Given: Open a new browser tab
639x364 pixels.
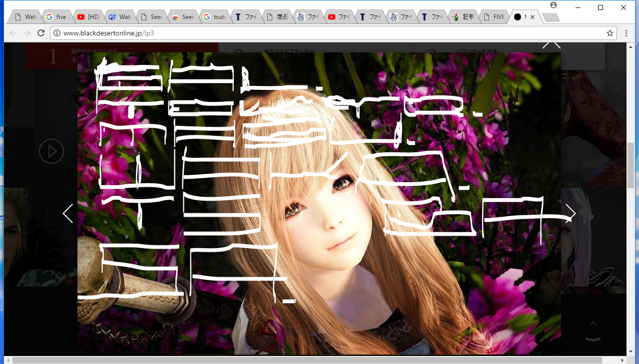Looking at the screenshot, I should 551,17.
